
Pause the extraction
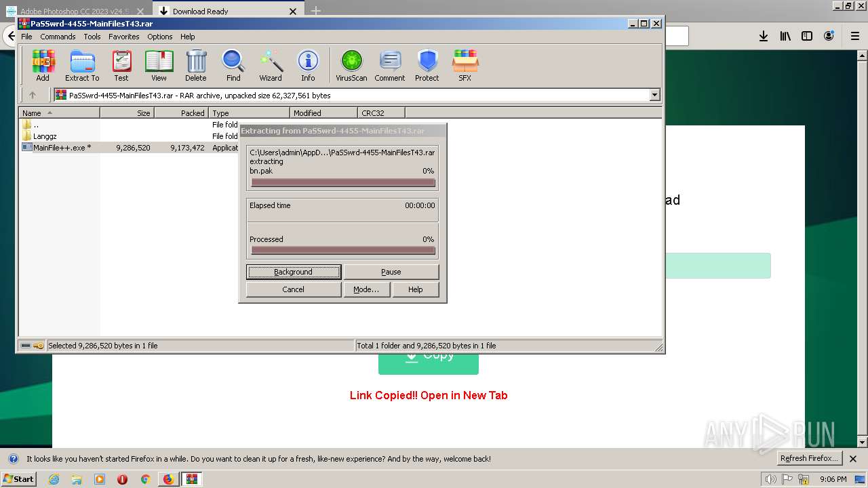tap(391, 272)
